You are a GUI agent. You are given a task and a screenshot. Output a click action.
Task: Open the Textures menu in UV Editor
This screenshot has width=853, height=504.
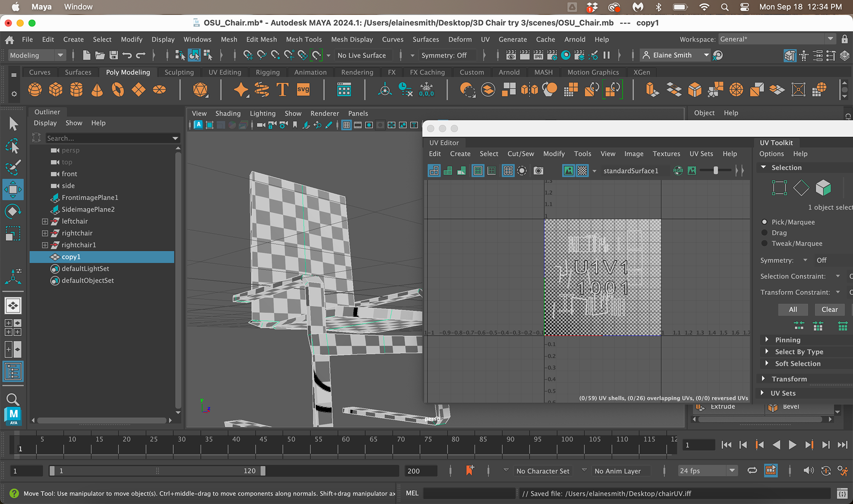666,154
